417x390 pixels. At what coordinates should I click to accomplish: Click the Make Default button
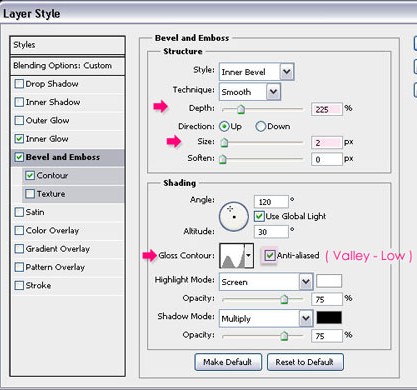coord(228,362)
